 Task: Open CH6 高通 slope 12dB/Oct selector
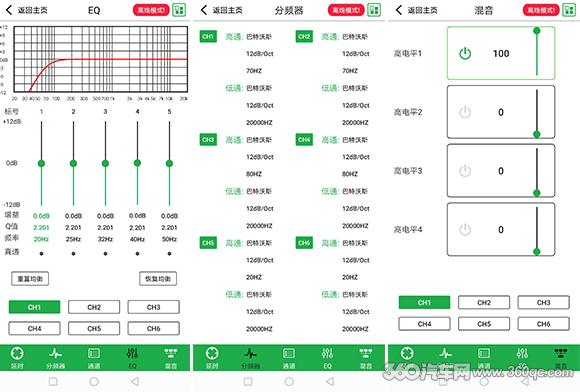[355, 260]
